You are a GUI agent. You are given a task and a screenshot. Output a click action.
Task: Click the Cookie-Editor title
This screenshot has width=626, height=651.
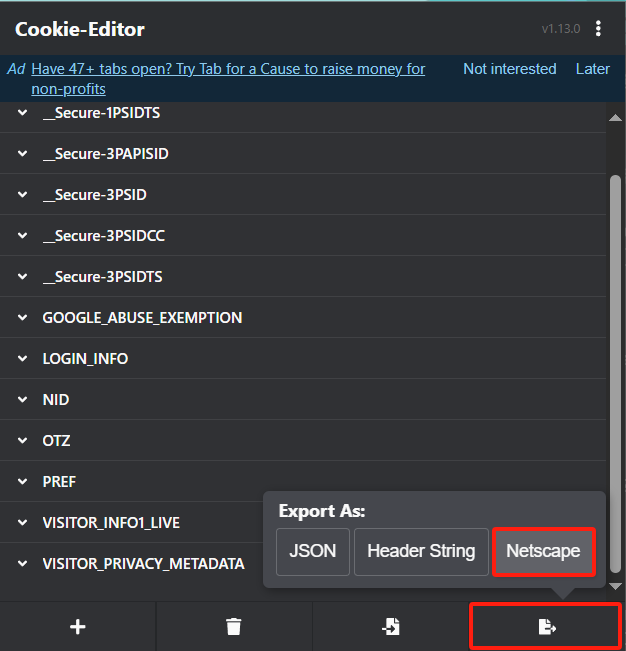[80, 29]
